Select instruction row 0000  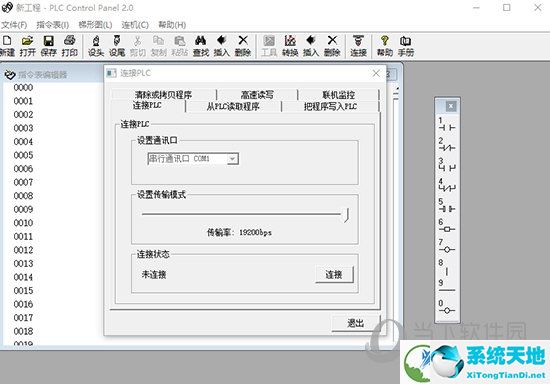[23, 87]
